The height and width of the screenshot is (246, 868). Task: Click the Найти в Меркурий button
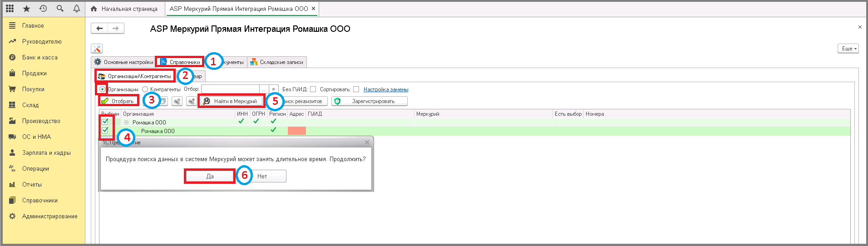232,101
